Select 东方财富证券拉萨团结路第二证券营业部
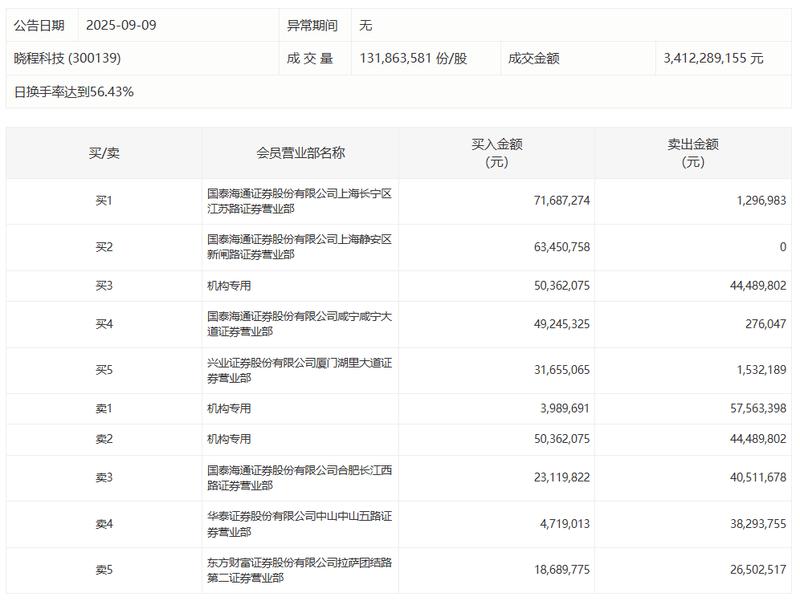Screen dimensions: 800x601 coord(300,571)
